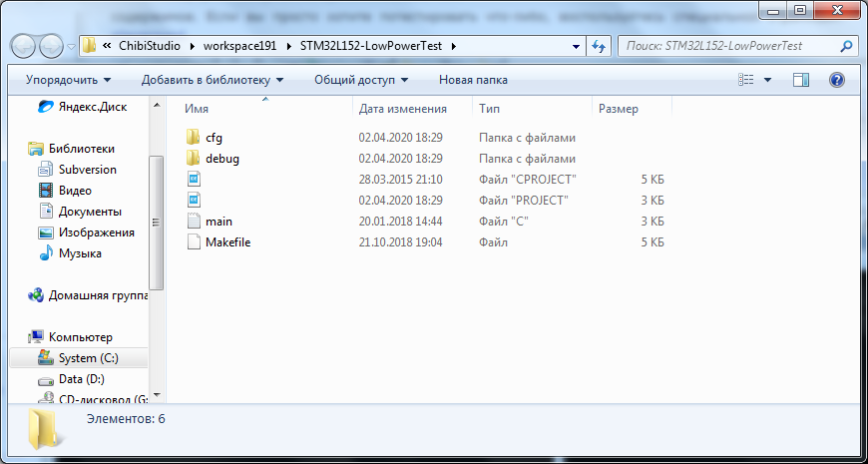Open the Упорядочить menu
This screenshot has height=464, width=868.
68,80
